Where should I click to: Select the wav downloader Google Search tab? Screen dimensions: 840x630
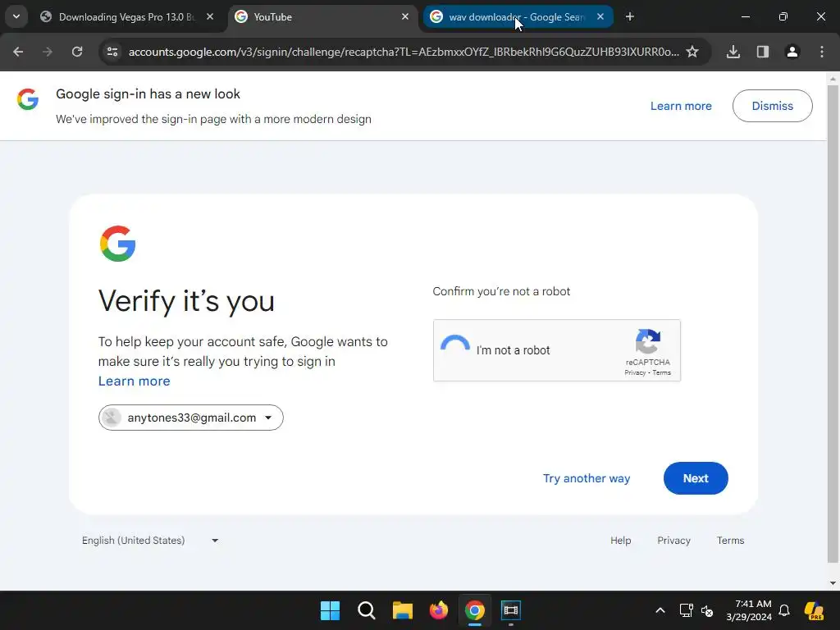(x=518, y=17)
